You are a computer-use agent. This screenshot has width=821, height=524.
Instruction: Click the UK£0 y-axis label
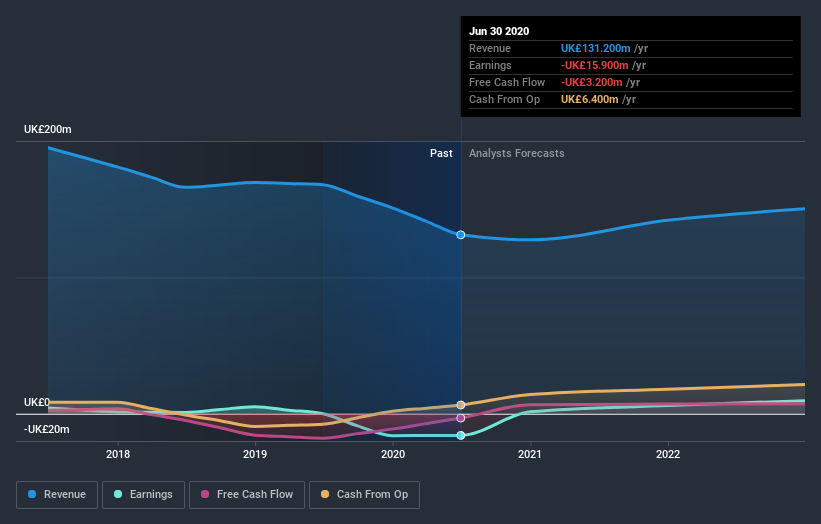(x=37, y=403)
